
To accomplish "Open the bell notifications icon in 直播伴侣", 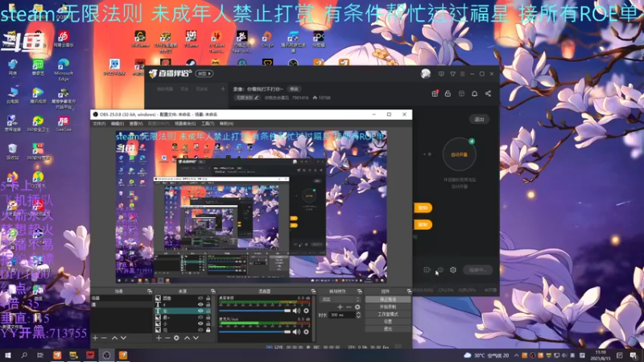I will [474, 93].
